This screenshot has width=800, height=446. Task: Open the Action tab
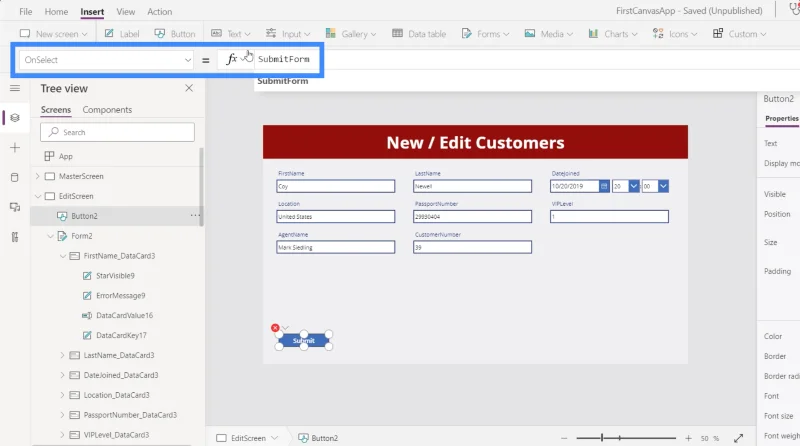coord(160,11)
